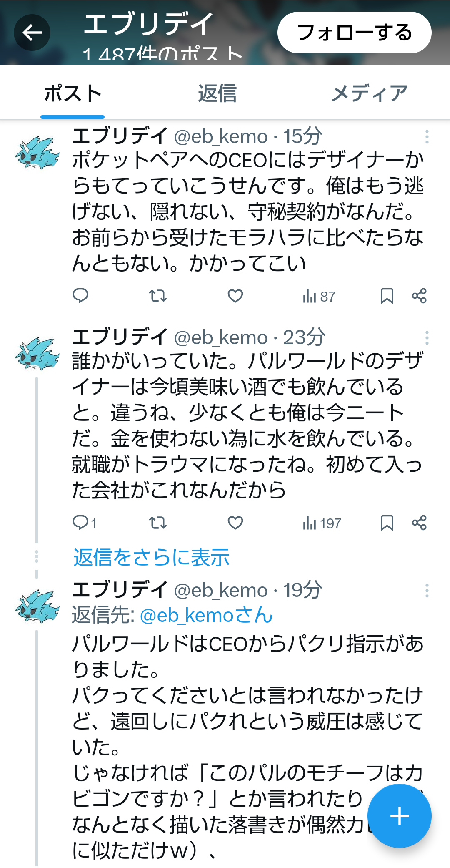Open the three-dot menu on the 23分 post
The height and width of the screenshot is (868, 450).
click(x=427, y=337)
